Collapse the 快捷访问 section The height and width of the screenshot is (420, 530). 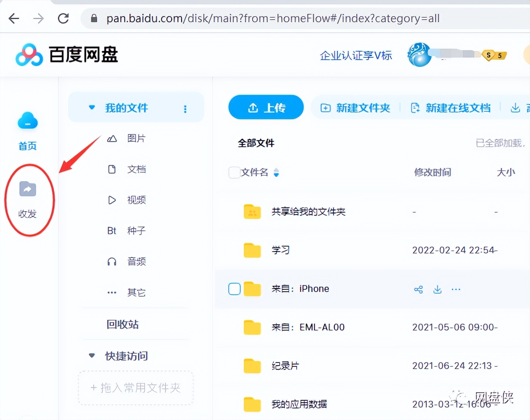[x=91, y=356]
